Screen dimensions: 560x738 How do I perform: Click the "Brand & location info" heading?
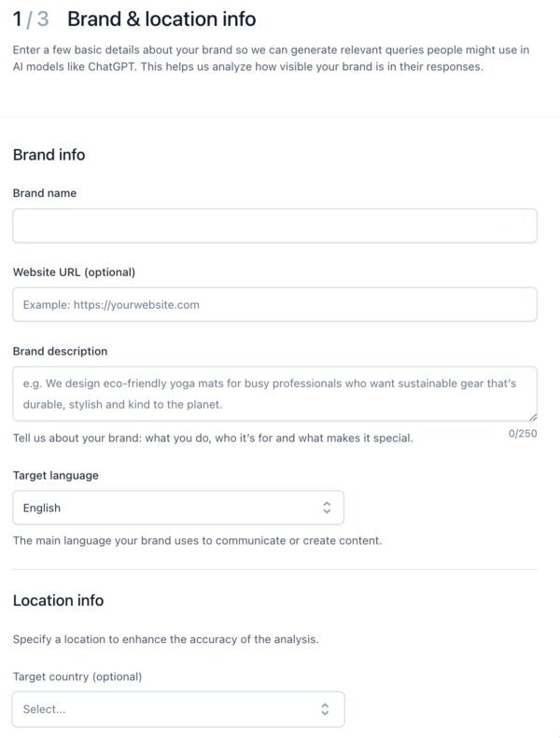(x=161, y=19)
